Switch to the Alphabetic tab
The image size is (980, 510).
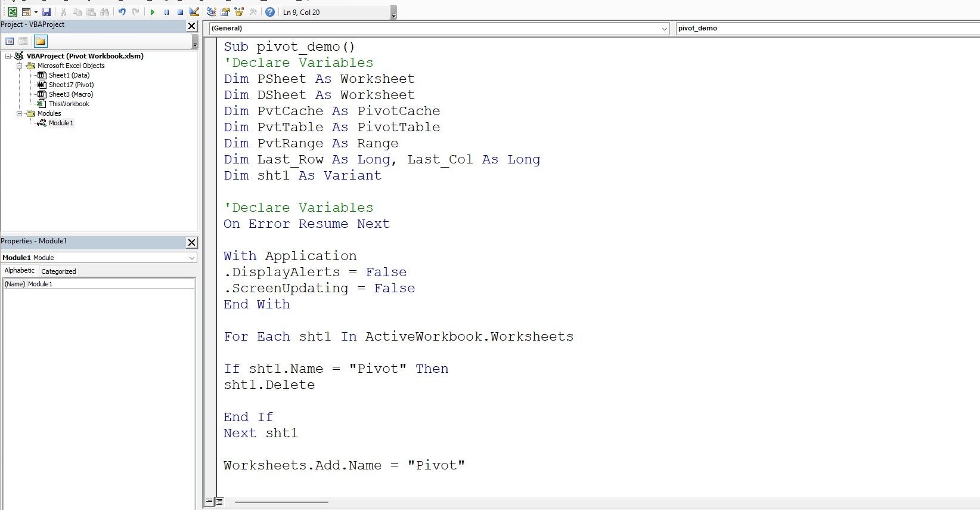point(20,271)
